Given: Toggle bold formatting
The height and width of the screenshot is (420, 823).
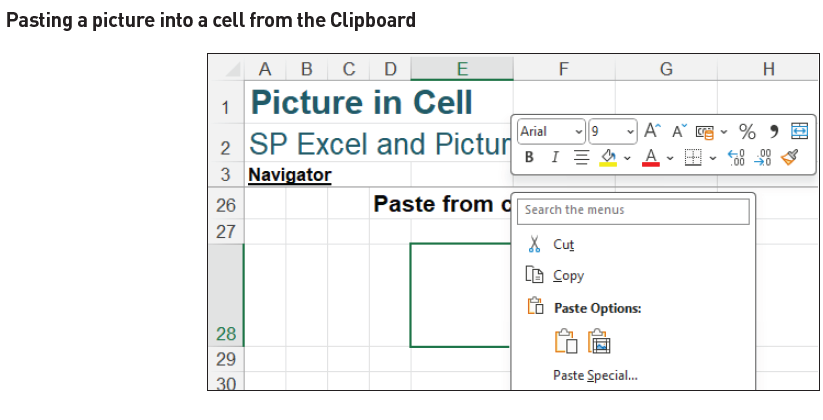Looking at the screenshot, I should [x=529, y=157].
